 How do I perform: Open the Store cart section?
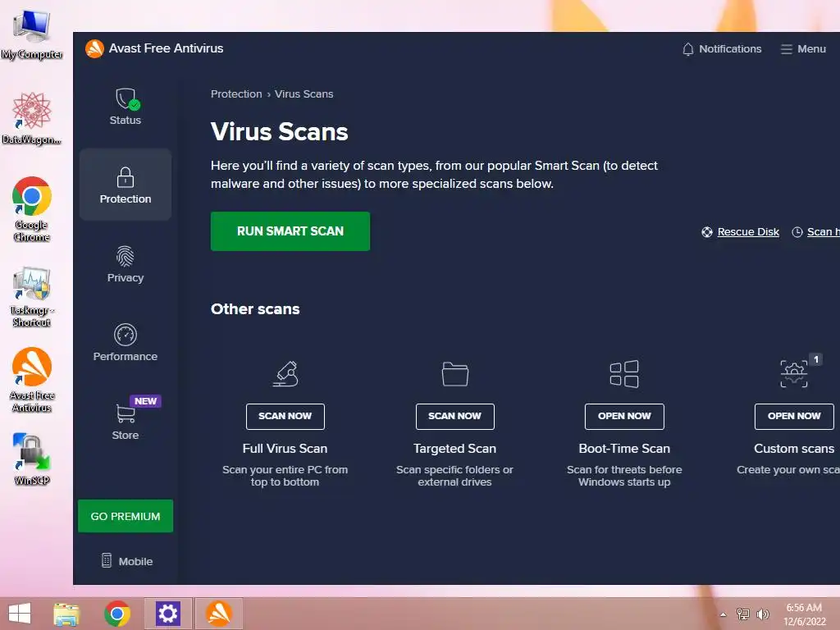(126, 422)
